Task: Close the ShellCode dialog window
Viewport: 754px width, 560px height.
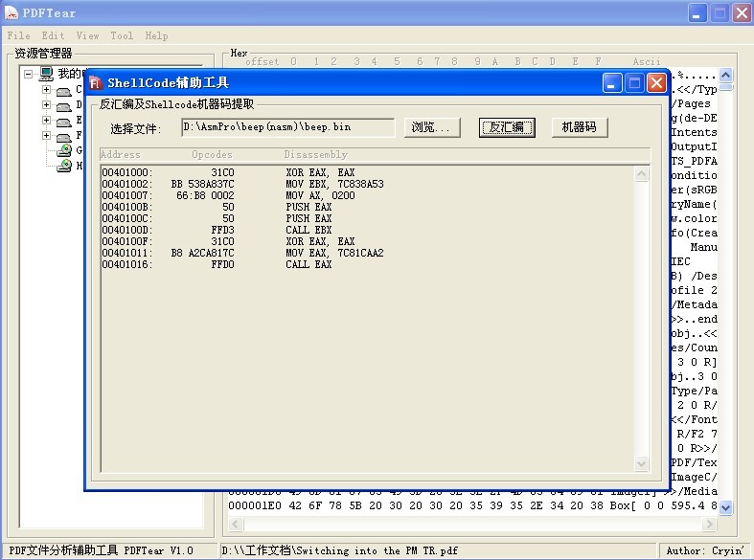Action: pyautogui.click(x=656, y=83)
